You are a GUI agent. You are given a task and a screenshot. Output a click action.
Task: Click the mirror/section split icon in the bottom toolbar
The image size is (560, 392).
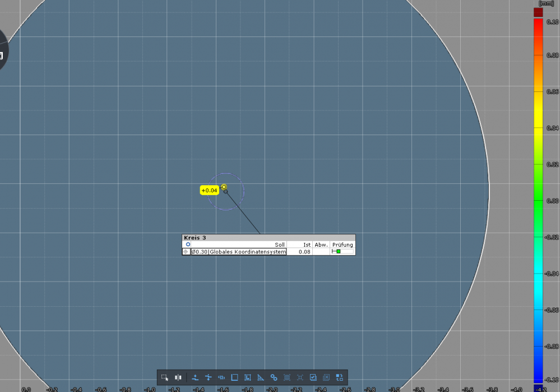click(178, 377)
